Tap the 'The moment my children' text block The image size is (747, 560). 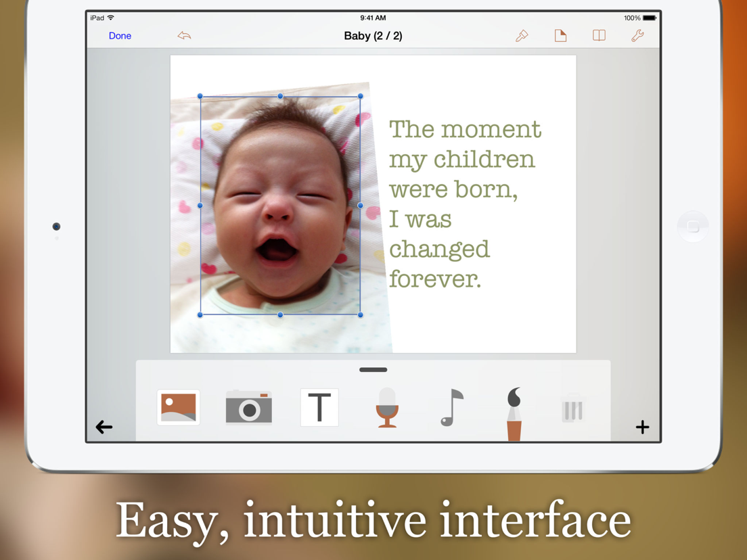coord(465,204)
